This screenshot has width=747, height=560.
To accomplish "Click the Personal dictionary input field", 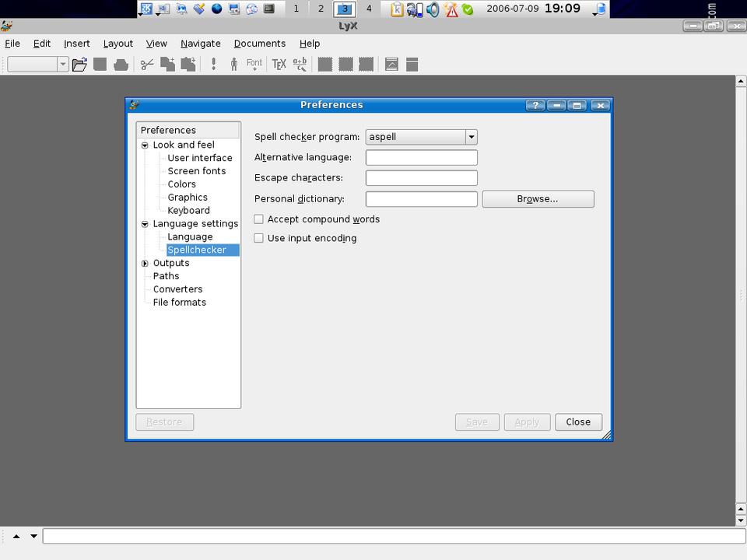I will coord(421,199).
